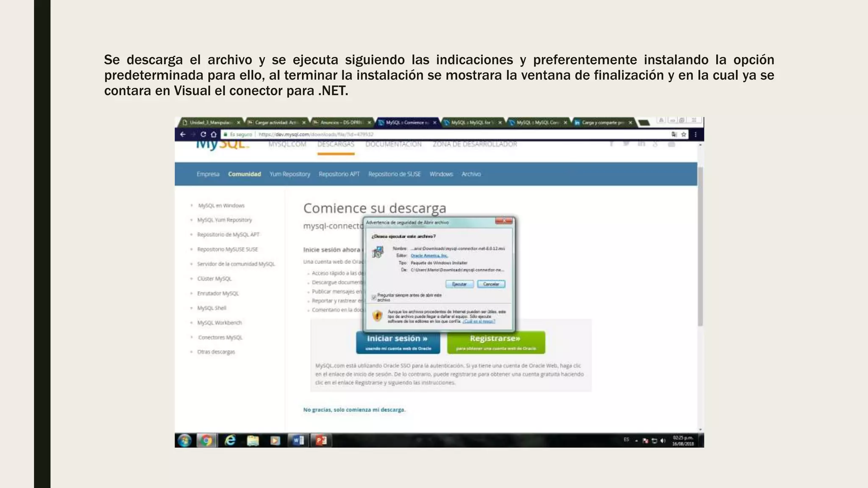Open Conectores MySQL sidebar link
This screenshot has height=488, width=868.
click(220, 338)
